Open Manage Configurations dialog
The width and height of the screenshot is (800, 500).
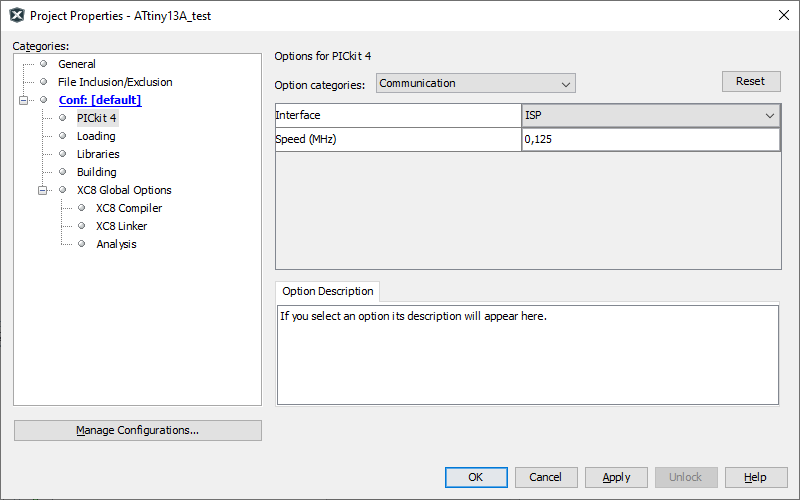coord(138,431)
